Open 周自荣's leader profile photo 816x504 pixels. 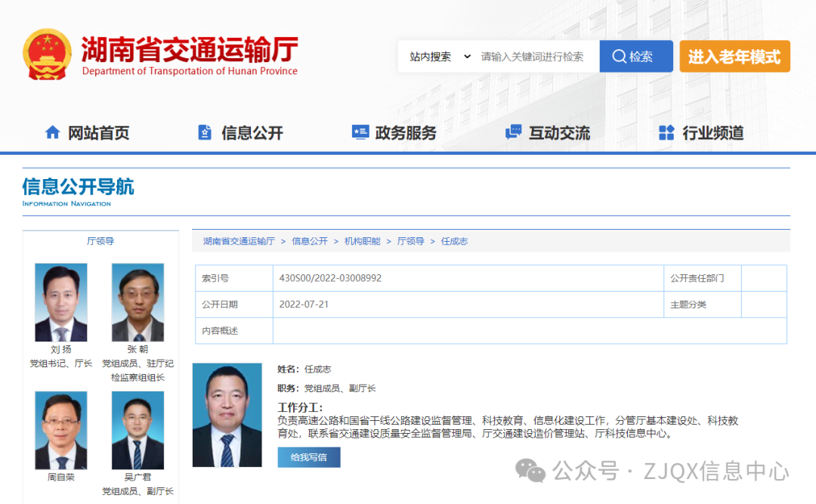coord(61,430)
